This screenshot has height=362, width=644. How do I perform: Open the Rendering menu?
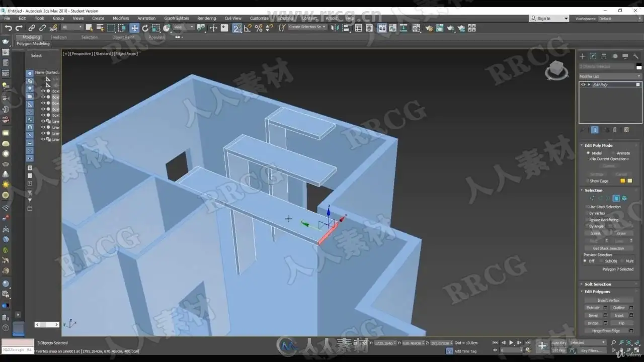tap(206, 19)
